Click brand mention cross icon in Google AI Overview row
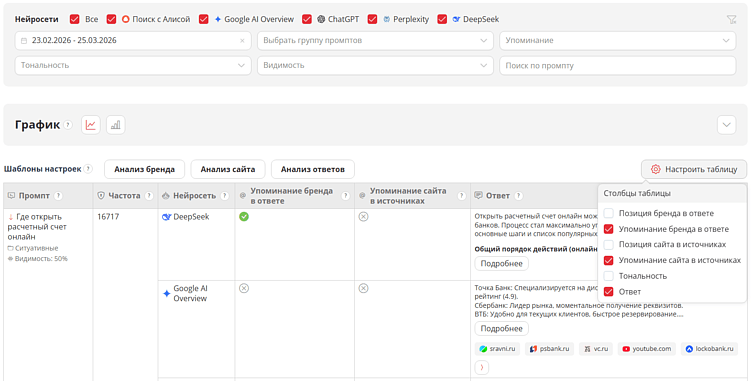Image resolution: width=751 pixels, height=381 pixels. click(244, 288)
